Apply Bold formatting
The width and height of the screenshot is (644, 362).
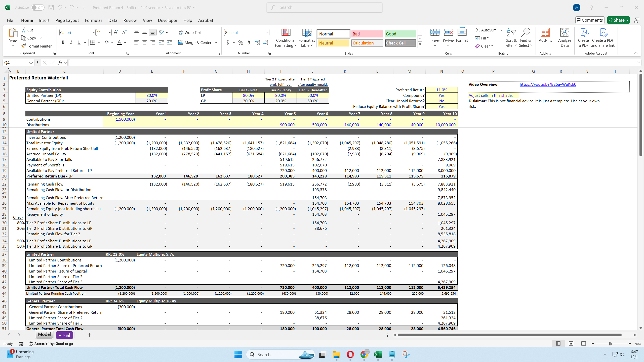coord(63,42)
